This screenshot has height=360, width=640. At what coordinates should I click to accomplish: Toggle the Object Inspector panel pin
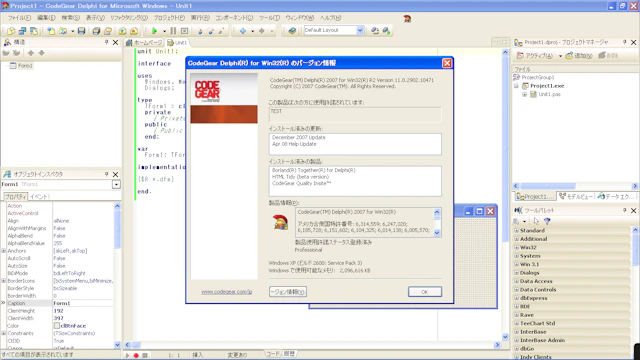click(x=107, y=174)
